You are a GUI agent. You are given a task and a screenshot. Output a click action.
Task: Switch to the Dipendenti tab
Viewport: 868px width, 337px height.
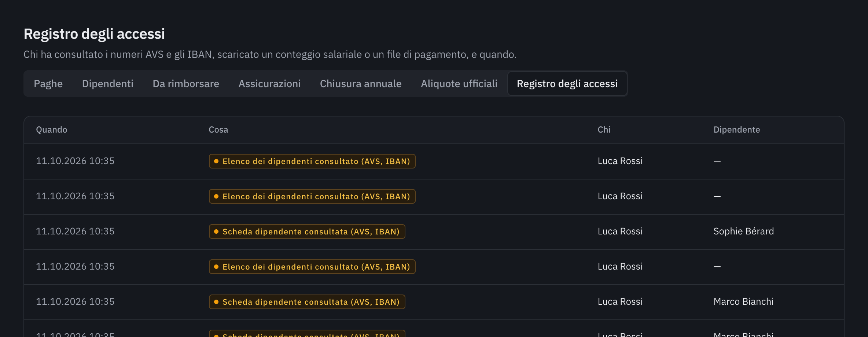point(107,84)
